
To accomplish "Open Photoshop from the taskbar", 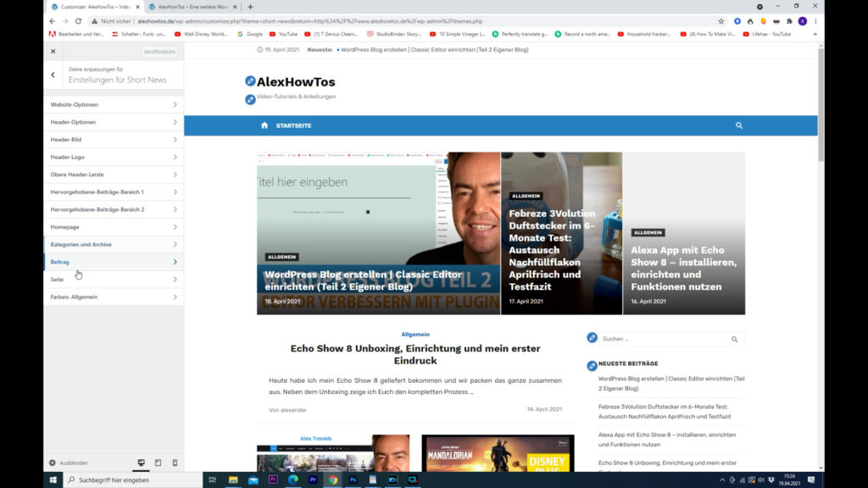I will pos(353,480).
